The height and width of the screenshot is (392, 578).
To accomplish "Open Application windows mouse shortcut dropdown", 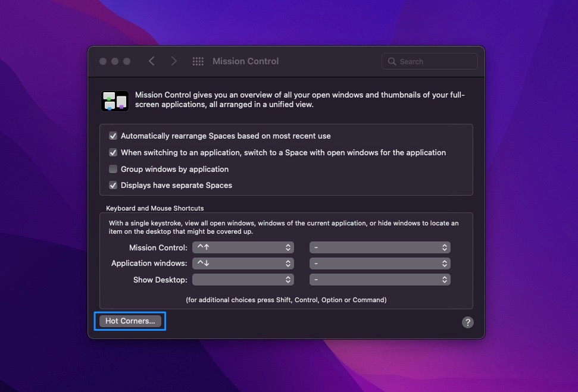I will tap(380, 264).
